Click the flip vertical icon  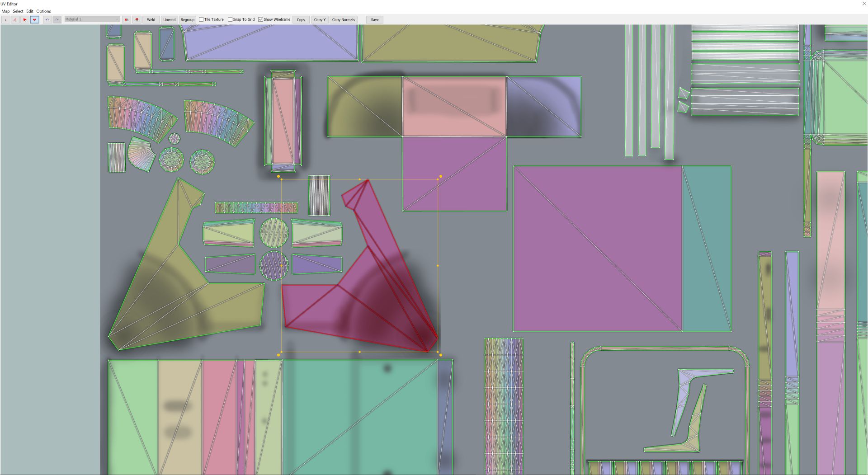coord(137,19)
